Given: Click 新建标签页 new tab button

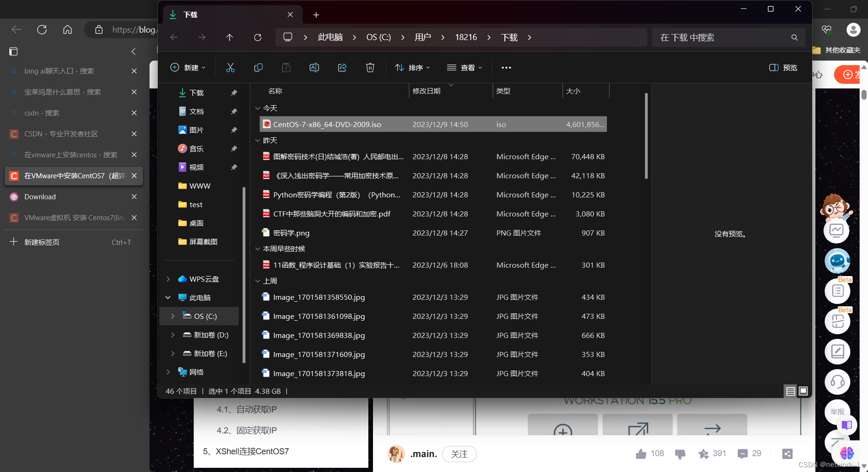Looking at the screenshot, I should (74, 242).
